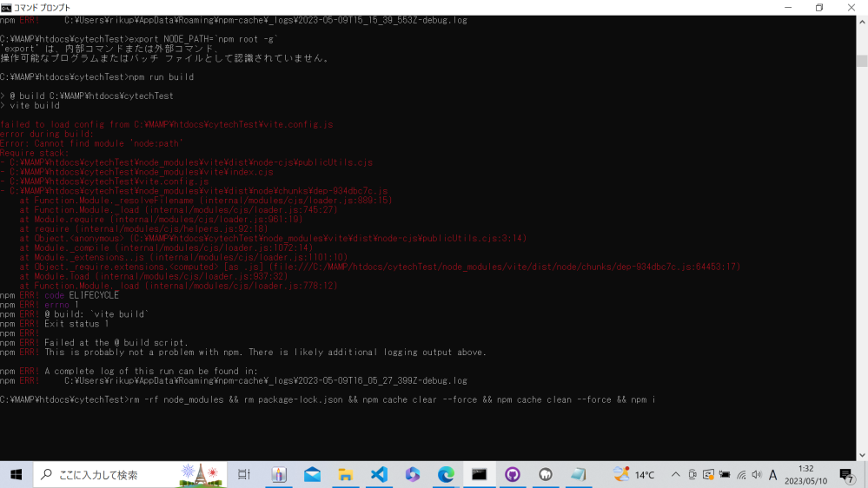Click the 'at Module.require' stack trace line

pyautogui.click(x=161, y=219)
